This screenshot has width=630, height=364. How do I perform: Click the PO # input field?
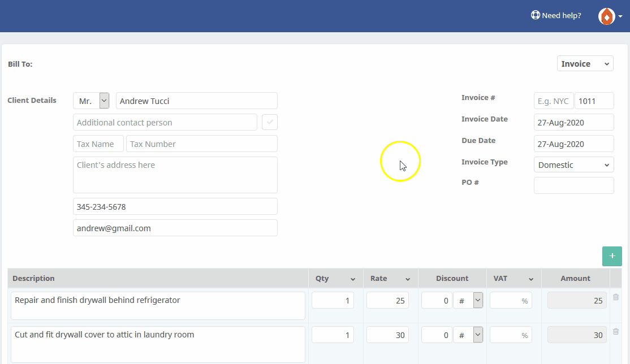coord(574,185)
